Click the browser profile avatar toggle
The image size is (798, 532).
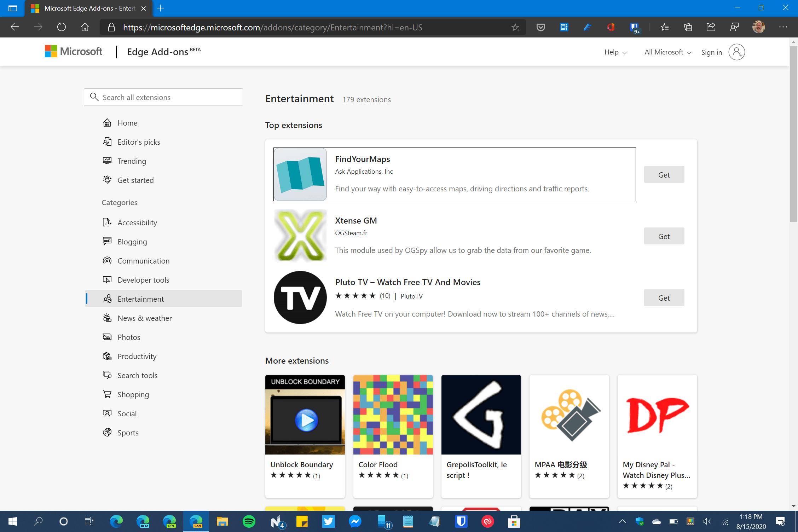pyautogui.click(x=758, y=27)
